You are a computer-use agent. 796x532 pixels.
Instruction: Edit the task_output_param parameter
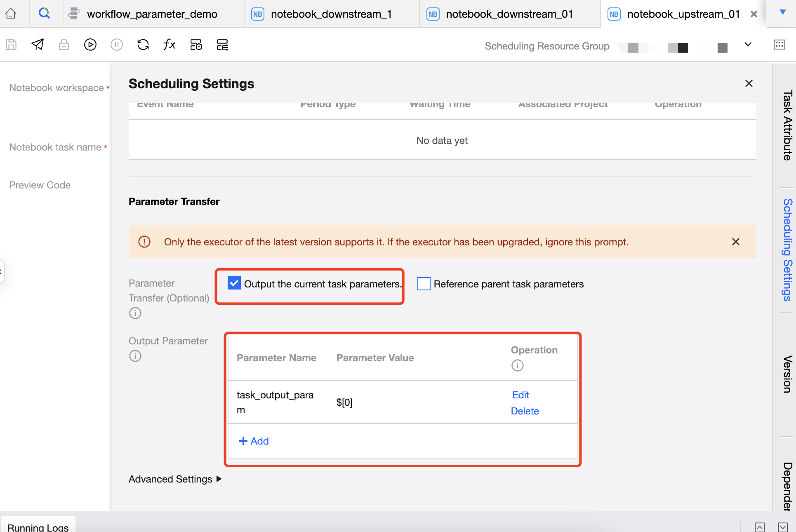tap(520, 395)
